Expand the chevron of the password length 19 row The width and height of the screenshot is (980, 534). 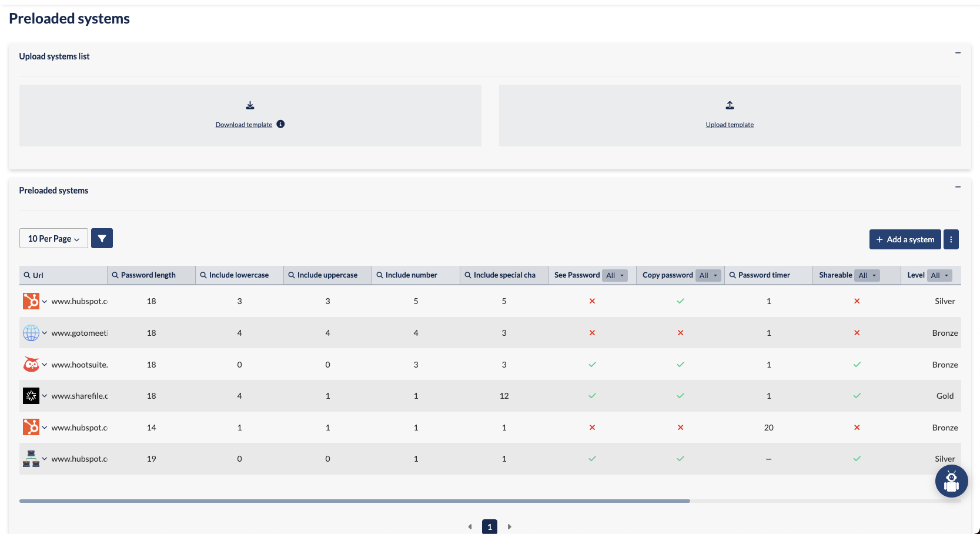(45, 459)
